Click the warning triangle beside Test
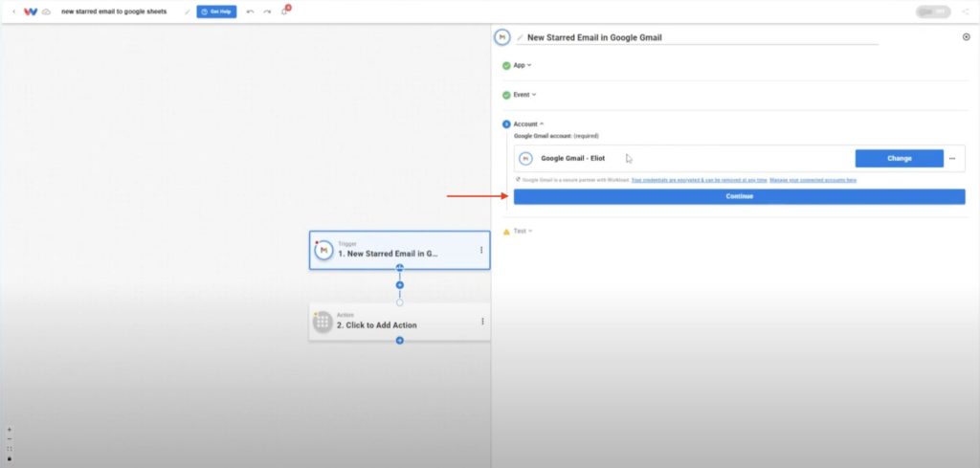Screen dimensions: 980x468 [506, 232]
